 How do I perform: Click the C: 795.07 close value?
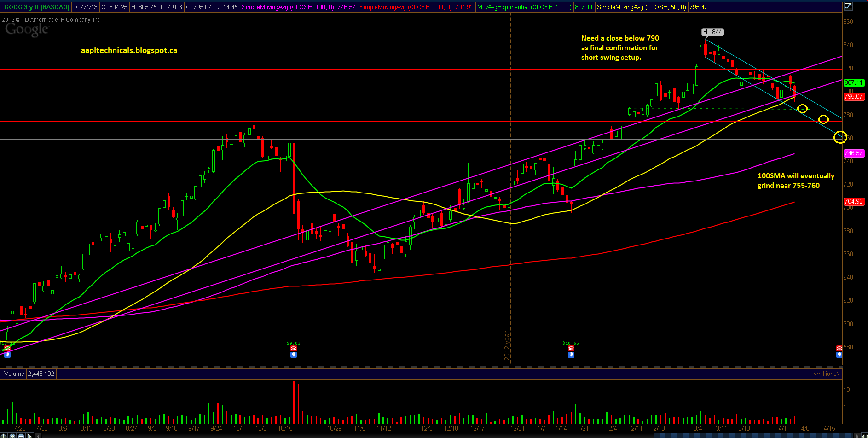point(199,7)
